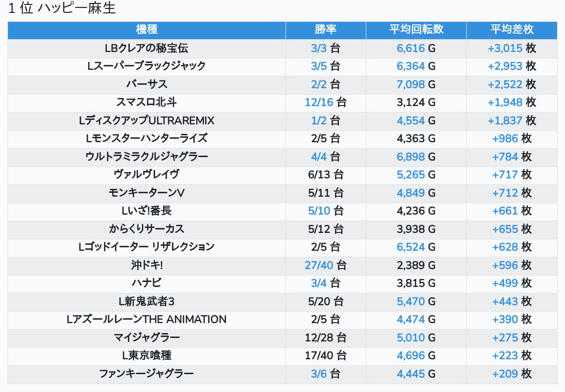Click the L新鬼武者3 average spins 5,470
This screenshot has height=392, width=565.
point(411,301)
